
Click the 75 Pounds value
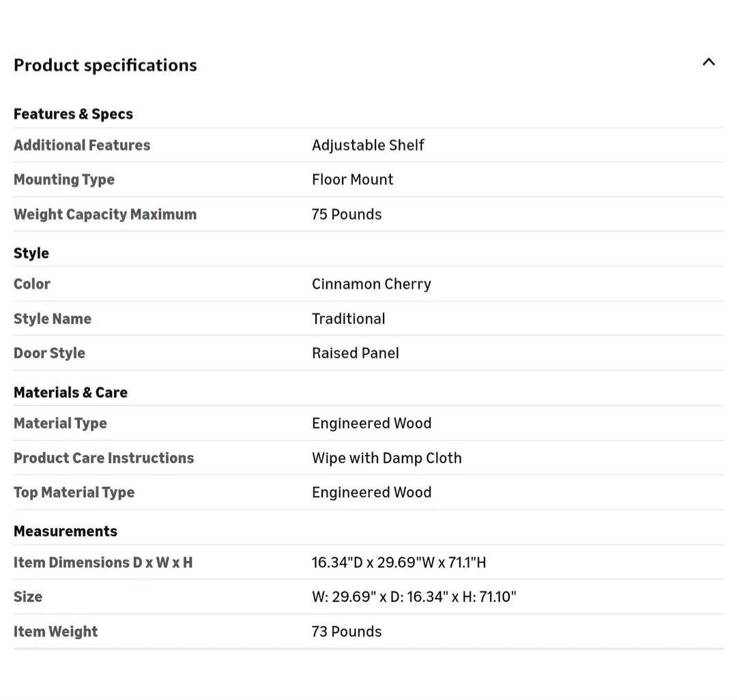coord(347,214)
